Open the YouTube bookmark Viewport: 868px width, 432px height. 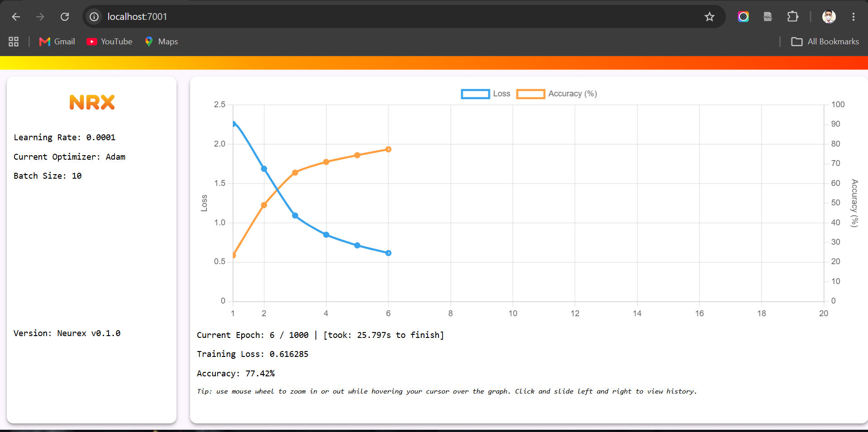(110, 42)
